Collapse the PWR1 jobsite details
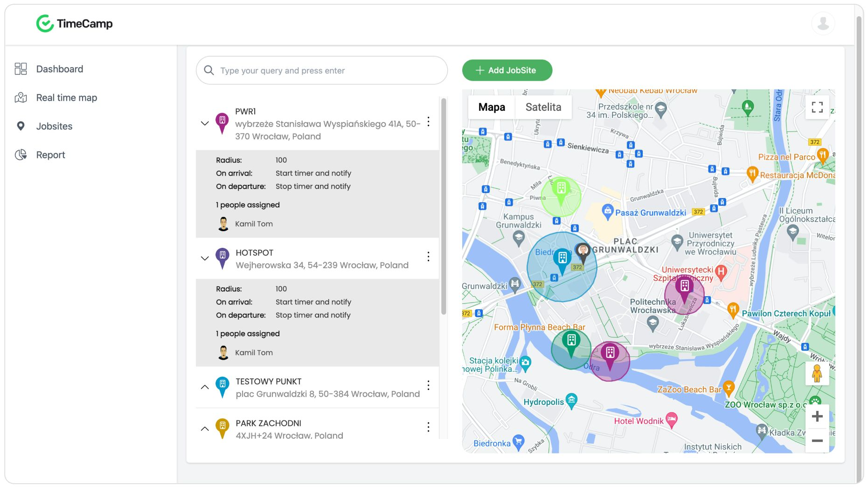The width and height of the screenshot is (868, 487). click(205, 123)
